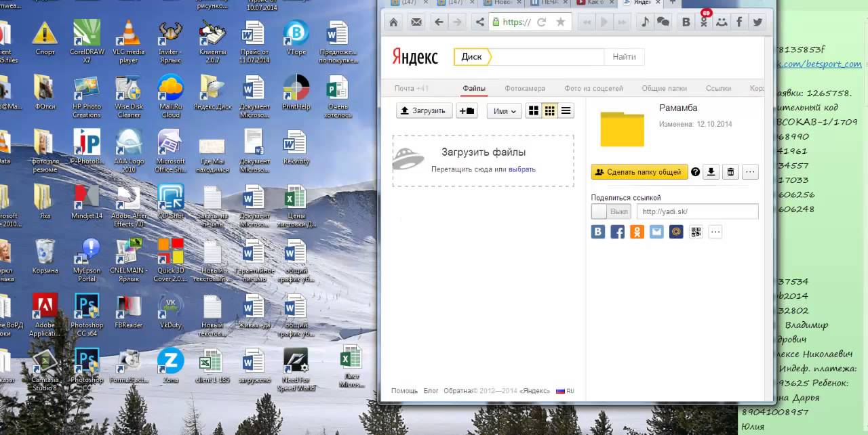The height and width of the screenshot is (435, 868).
Task: Create a new folder with the plus-folder icon
Action: [467, 110]
